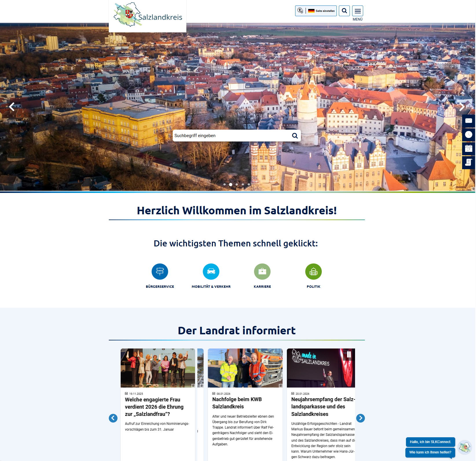Open the events calendar icon in the sidebar
The image size is (476, 461).
(x=468, y=148)
